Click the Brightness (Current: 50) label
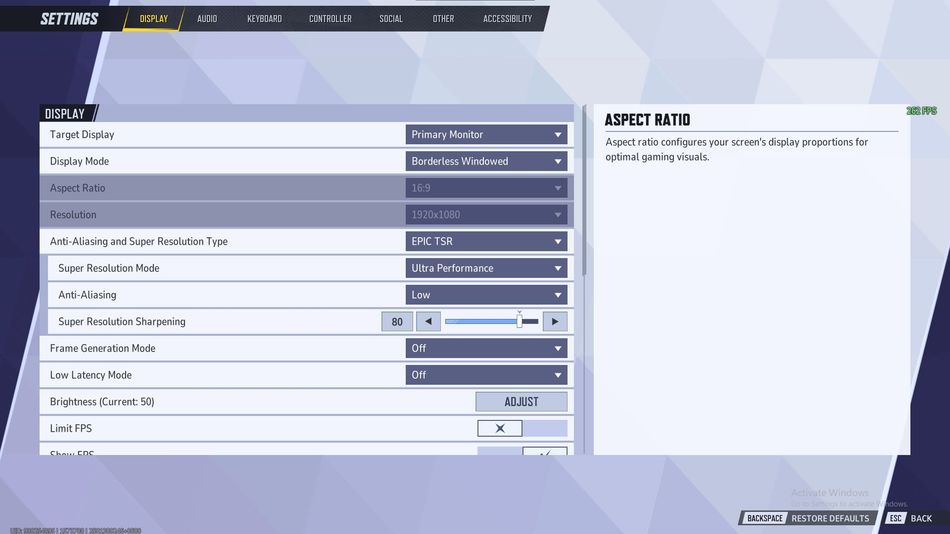This screenshot has height=534, width=950. pyautogui.click(x=102, y=401)
